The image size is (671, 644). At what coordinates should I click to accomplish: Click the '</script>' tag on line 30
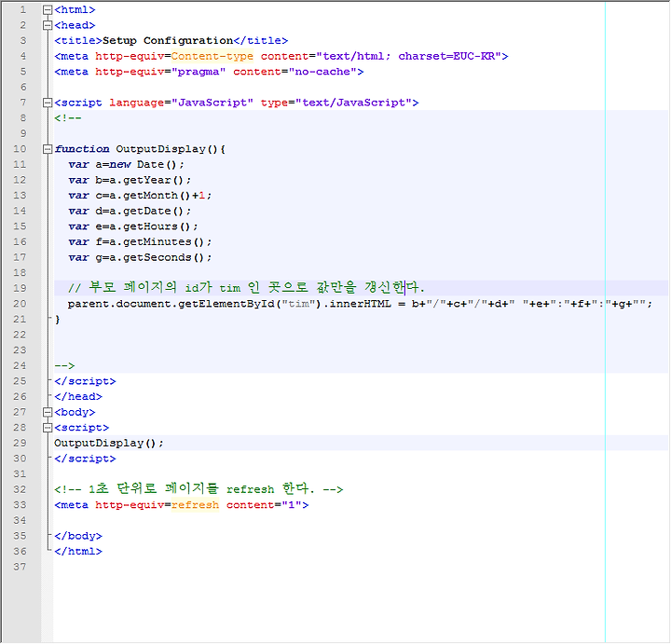pyautogui.click(x=85, y=459)
